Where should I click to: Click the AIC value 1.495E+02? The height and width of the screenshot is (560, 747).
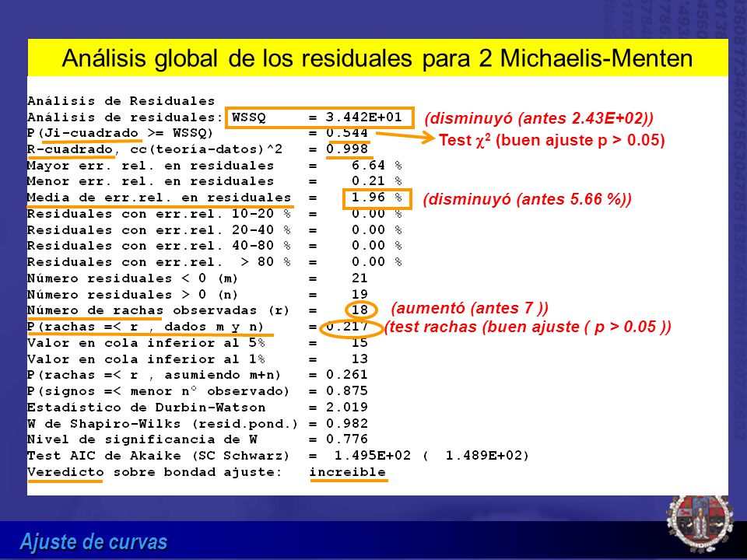(x=373, y=456)
